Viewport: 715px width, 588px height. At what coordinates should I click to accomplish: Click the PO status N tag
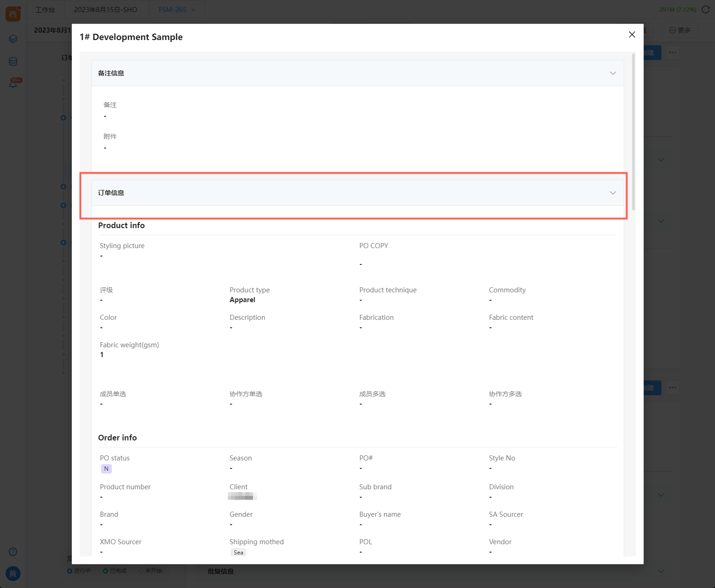coord(106,469)
